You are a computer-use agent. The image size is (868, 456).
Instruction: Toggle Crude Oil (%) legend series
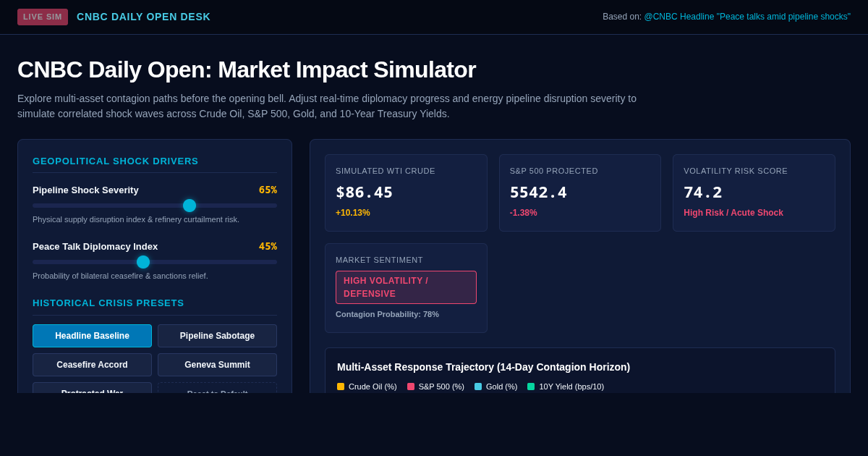coord(367,387)
